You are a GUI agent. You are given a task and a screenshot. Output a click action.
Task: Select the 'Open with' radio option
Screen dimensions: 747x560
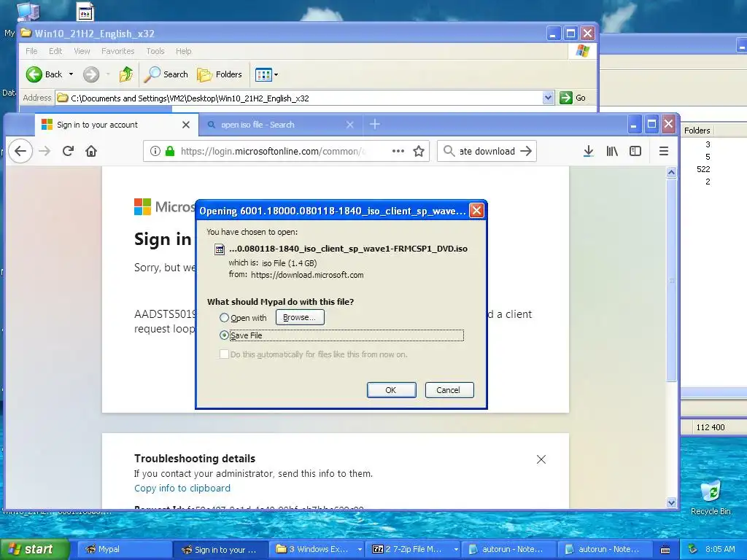pos(224,318)
